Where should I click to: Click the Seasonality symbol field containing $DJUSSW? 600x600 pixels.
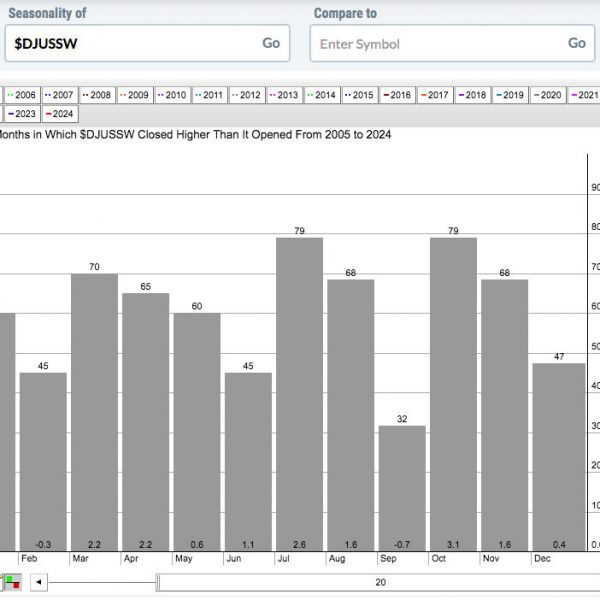coord(147,43)
